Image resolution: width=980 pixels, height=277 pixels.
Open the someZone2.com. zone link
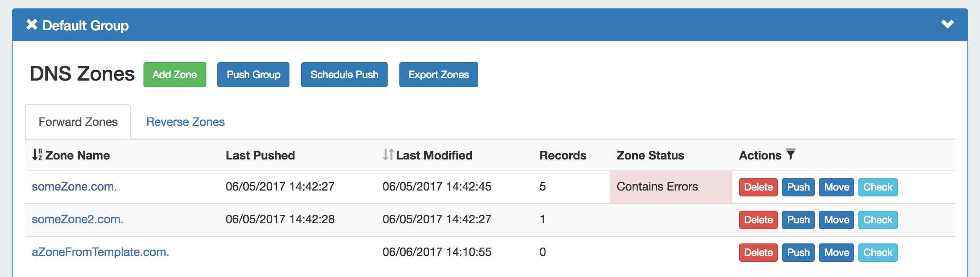pyautogui.click(x=78, y=220)
